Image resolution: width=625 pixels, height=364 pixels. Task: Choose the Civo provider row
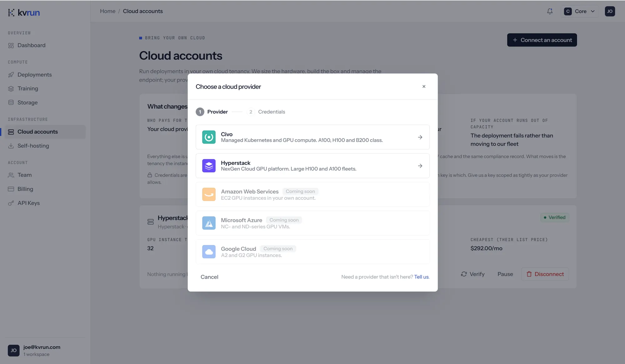312,137
